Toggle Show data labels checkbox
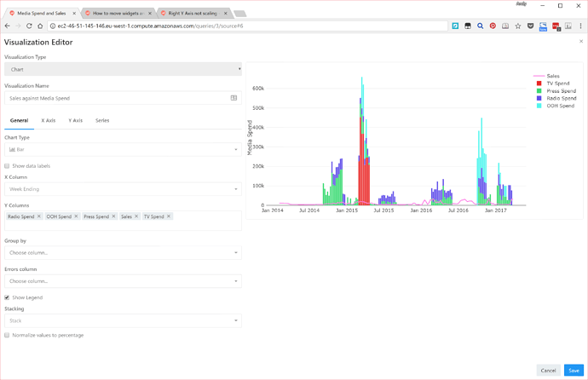 point(7,165)
